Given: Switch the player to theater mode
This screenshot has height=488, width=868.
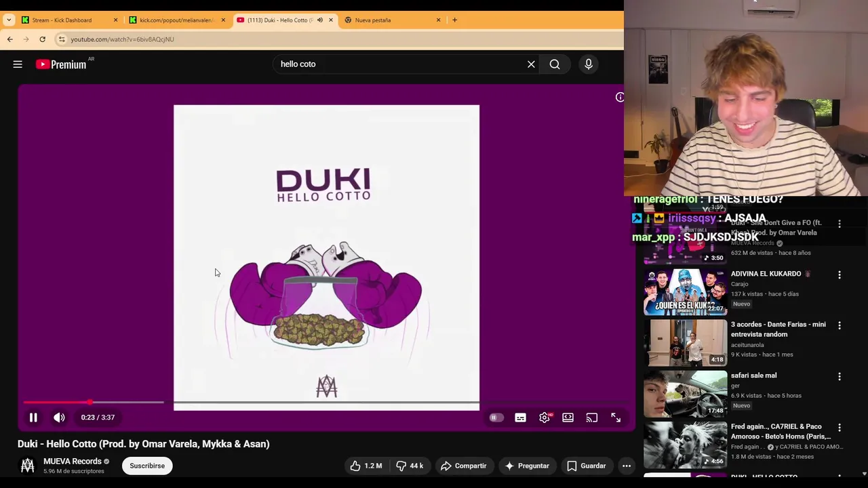Looking at the screenshot, I should (x=568, y=418).
